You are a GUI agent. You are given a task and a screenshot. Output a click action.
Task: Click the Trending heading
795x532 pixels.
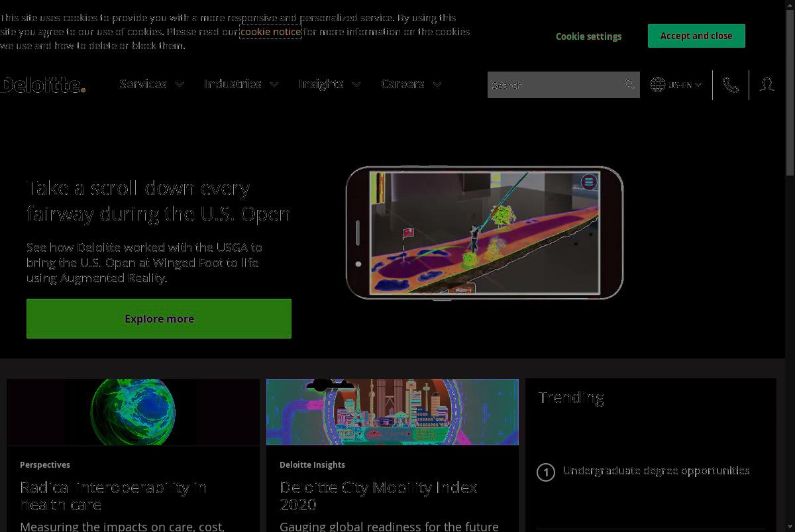(571, 398)
